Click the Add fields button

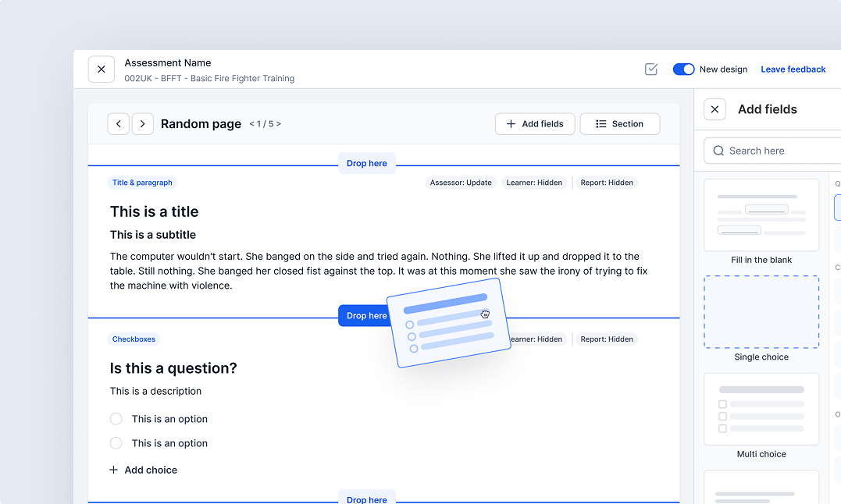pos(535,124)
